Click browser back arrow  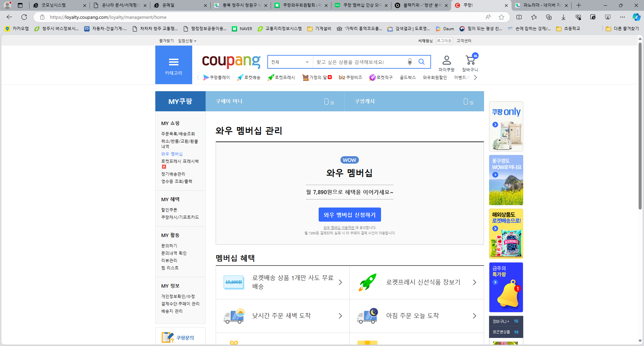coord(9,17)
